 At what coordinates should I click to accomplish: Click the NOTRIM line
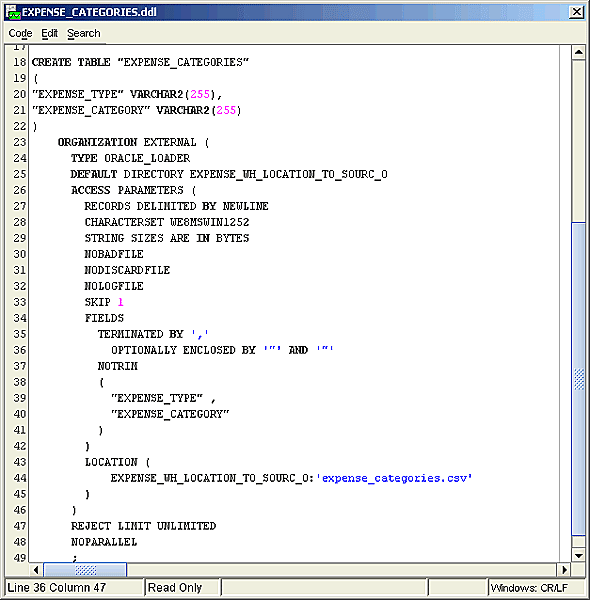[117, 366]
